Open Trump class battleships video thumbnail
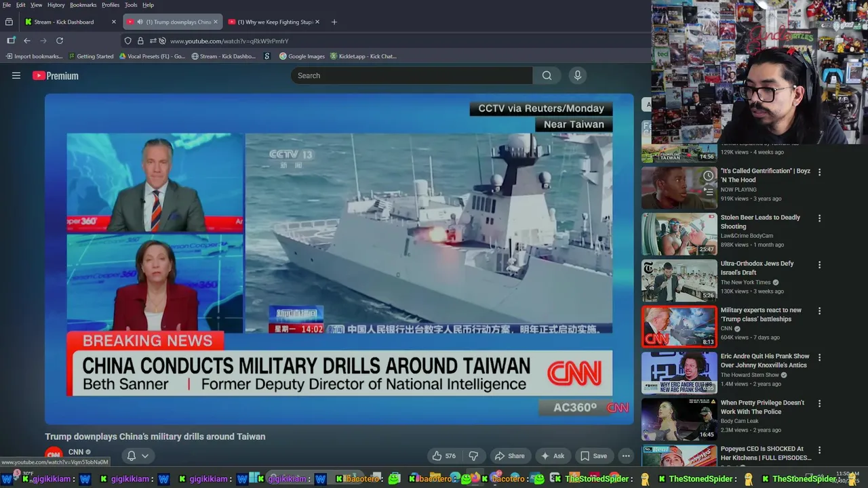Image resolution: width=868 pixels, height=488 pixels. [x=679, y=327]
